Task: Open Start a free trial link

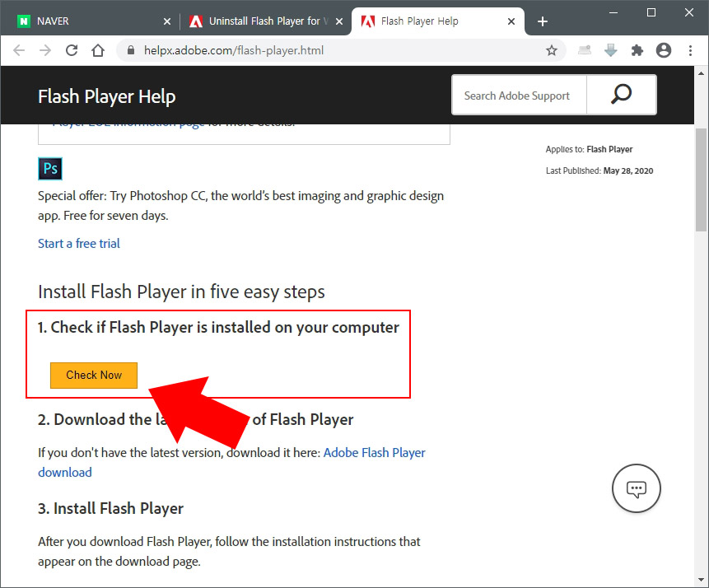Action: pyautogui.click(x=79, y=243)
